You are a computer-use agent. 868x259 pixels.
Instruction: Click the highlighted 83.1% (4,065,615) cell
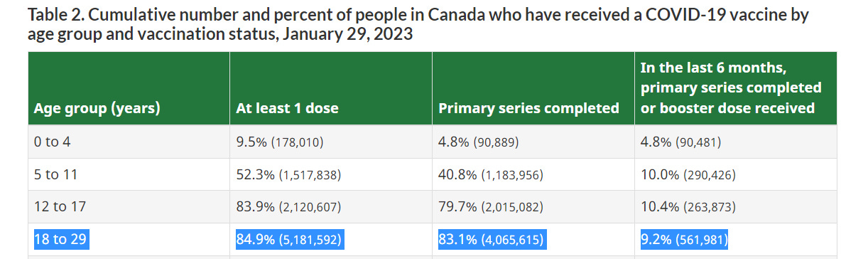(492, 239)
